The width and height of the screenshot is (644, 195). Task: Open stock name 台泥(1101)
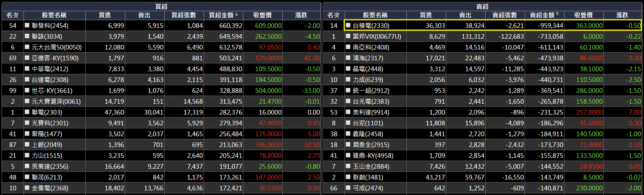[368, 123]
